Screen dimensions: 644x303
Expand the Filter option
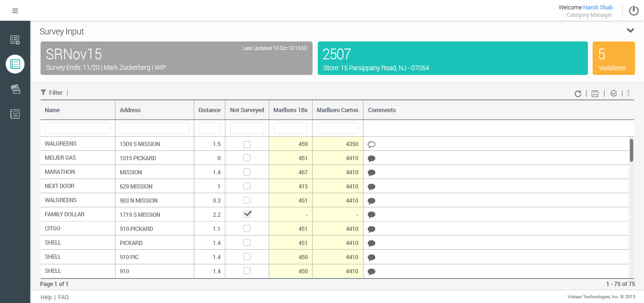coord(52,93)
